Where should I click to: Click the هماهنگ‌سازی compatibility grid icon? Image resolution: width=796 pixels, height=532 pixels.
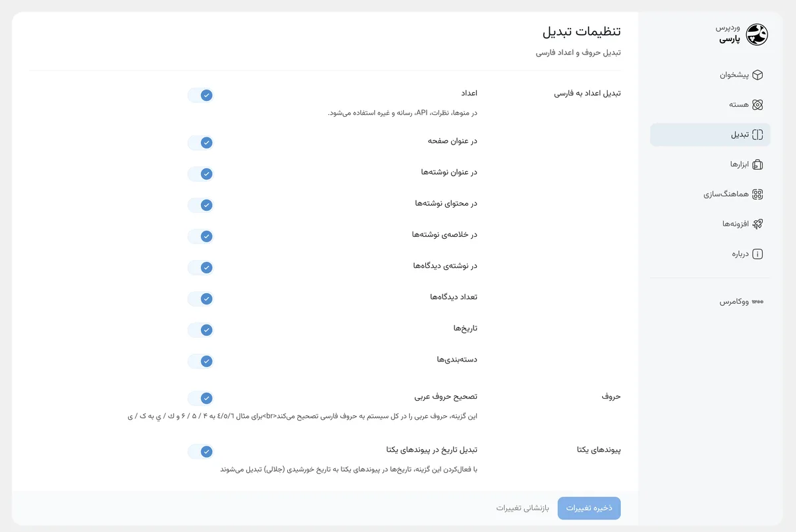click(x=758, y=194)
